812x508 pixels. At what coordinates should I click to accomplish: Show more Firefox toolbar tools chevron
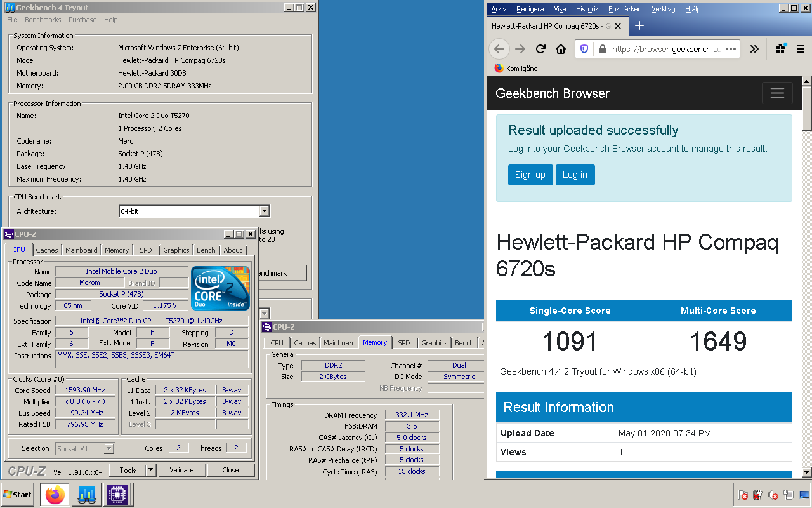[754, 49]
